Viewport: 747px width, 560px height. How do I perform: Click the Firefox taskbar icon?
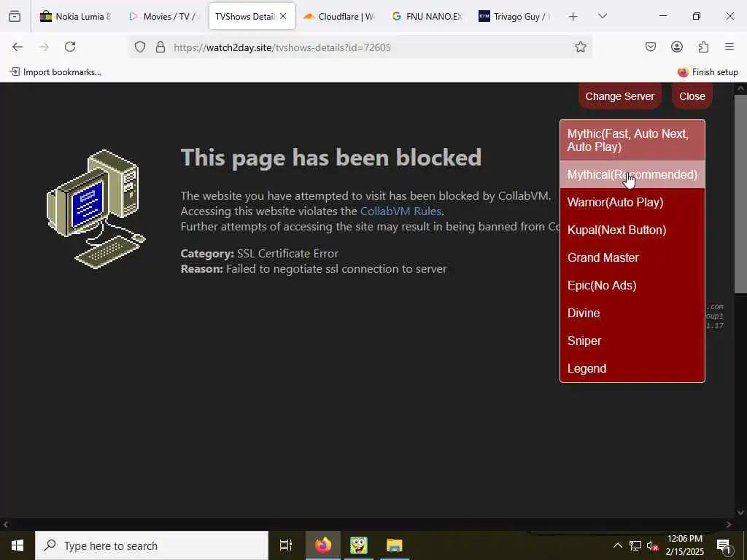322,545
